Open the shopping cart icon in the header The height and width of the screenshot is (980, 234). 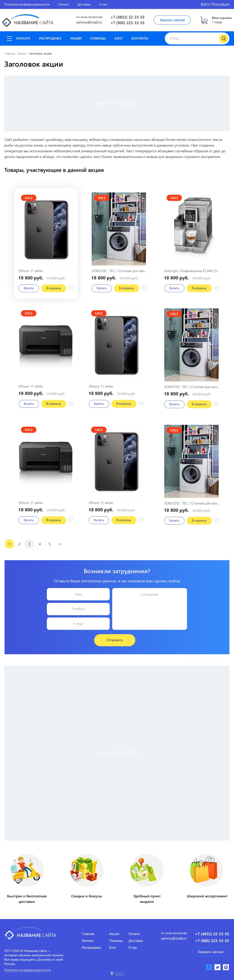[204, 20]
